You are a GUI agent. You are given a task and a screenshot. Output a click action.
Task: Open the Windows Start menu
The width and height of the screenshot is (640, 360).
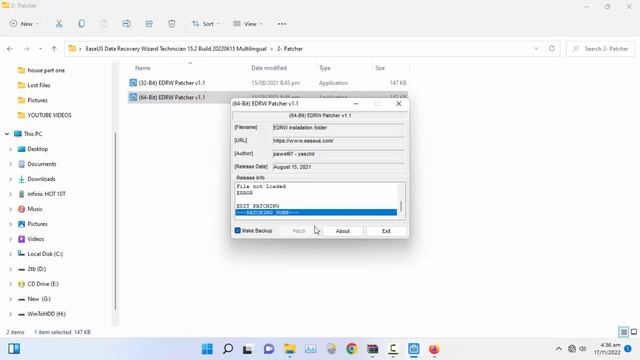tap(207, 349)
